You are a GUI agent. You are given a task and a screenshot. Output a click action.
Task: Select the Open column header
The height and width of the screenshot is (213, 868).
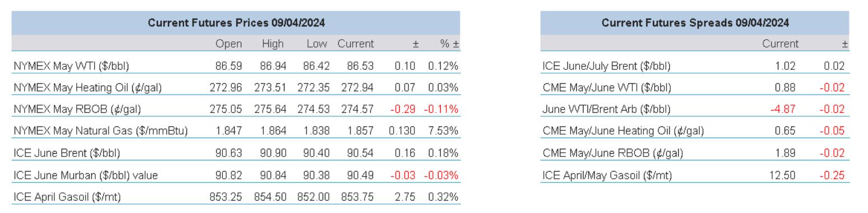228,44
